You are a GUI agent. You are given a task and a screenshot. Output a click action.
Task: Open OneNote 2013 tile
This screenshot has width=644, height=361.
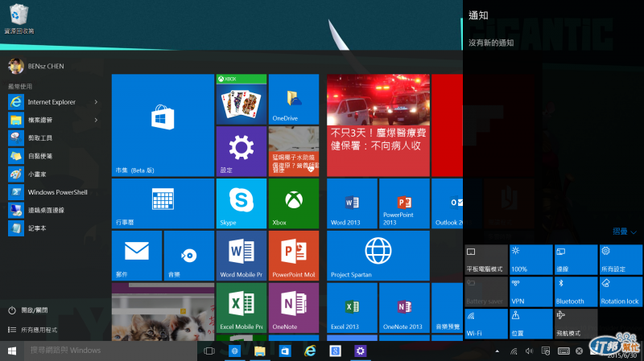coord(404,308)
